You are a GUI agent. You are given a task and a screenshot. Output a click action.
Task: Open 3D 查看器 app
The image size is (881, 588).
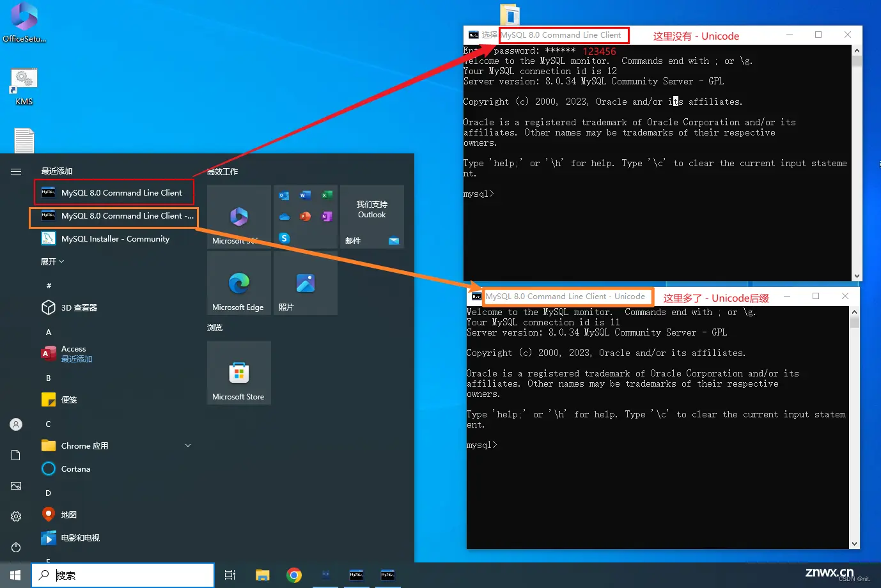pyautogui.click(x=114, y=308)
